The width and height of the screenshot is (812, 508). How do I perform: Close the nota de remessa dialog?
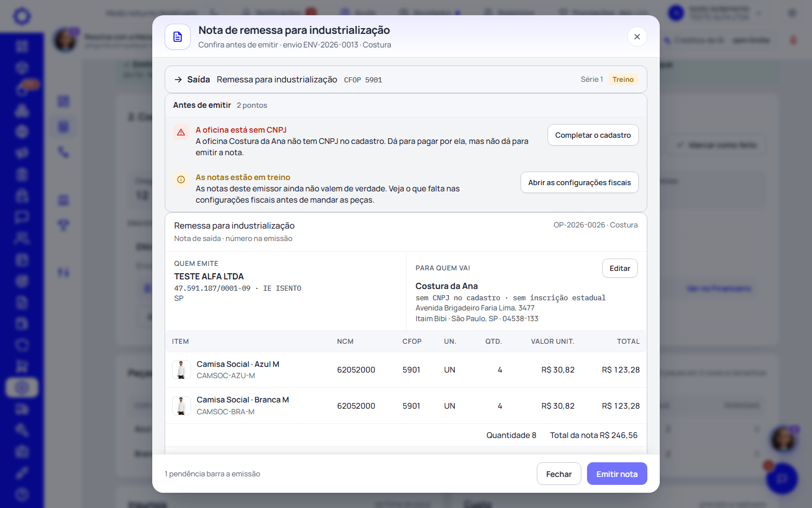click(637, 37)
